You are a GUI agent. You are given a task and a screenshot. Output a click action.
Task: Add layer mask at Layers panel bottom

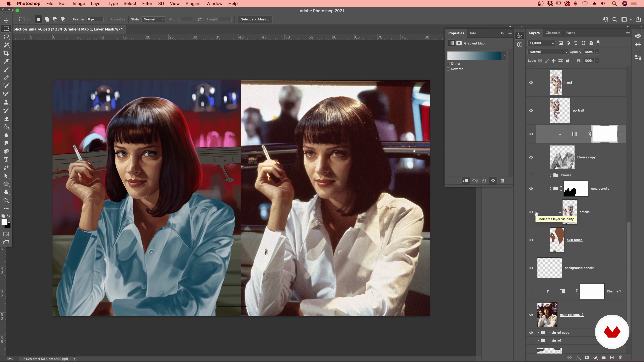pos(586,357)
